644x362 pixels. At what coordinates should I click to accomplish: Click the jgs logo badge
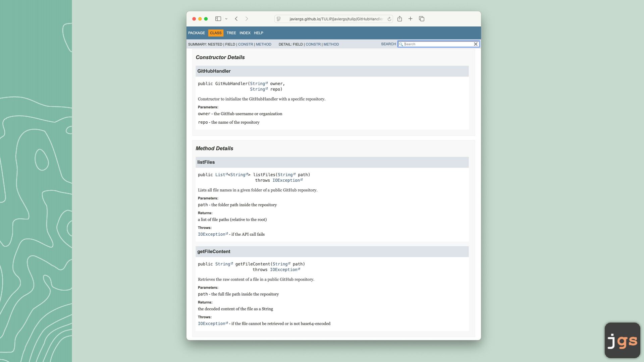click(622, 341)
